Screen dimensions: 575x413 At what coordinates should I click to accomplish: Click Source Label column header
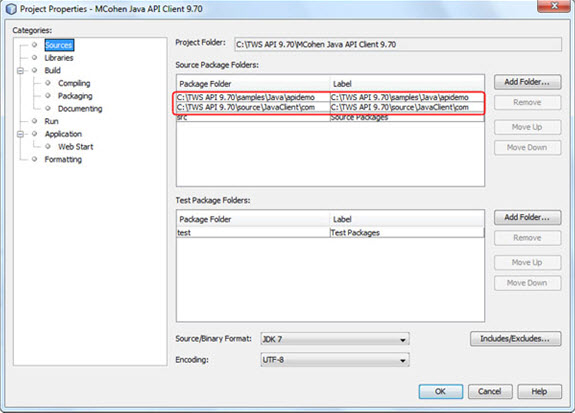click(407, 84)
